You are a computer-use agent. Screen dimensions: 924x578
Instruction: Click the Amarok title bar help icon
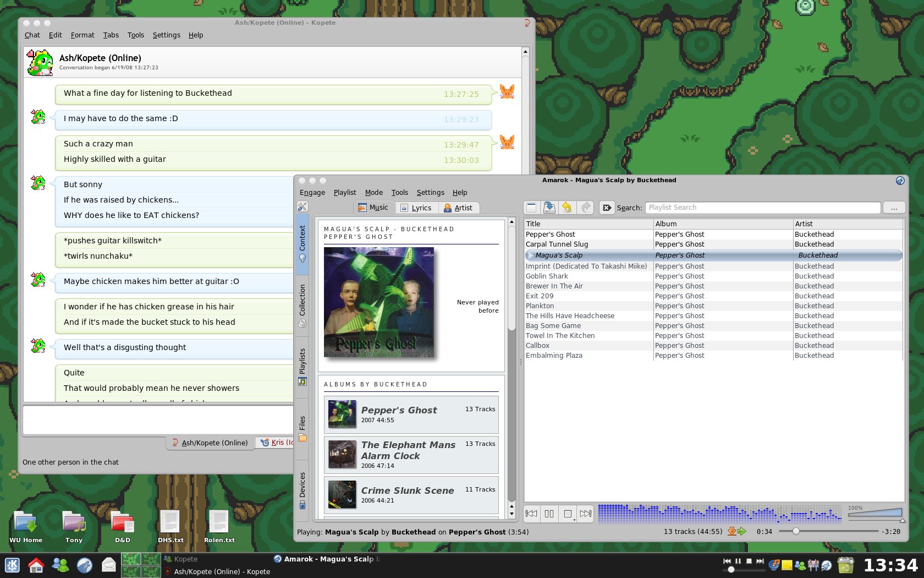pos(900,180)
